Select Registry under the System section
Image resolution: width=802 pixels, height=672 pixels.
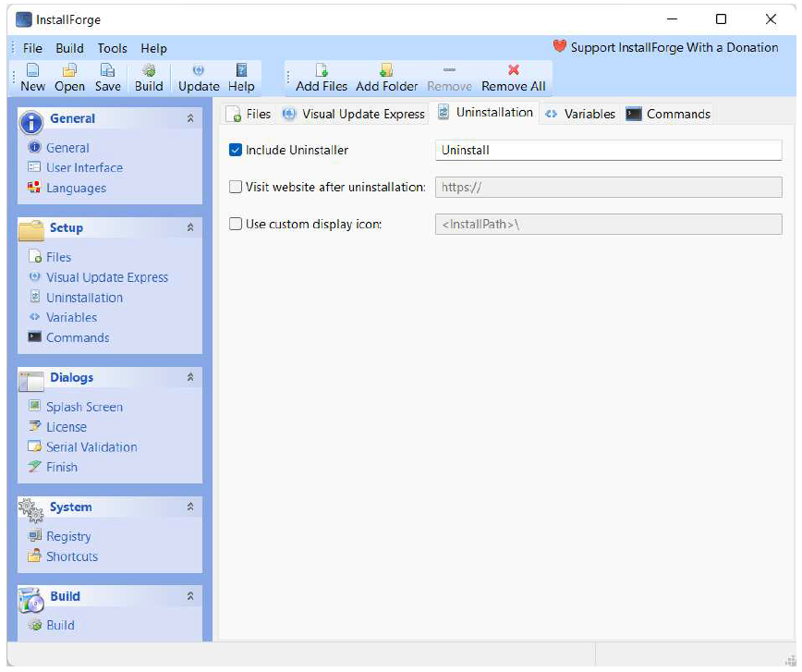[68, 537]
